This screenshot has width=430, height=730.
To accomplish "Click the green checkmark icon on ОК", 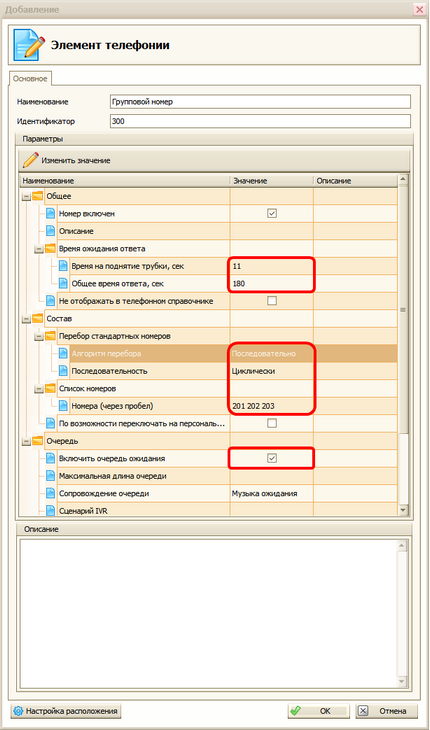I will (296, 711).
